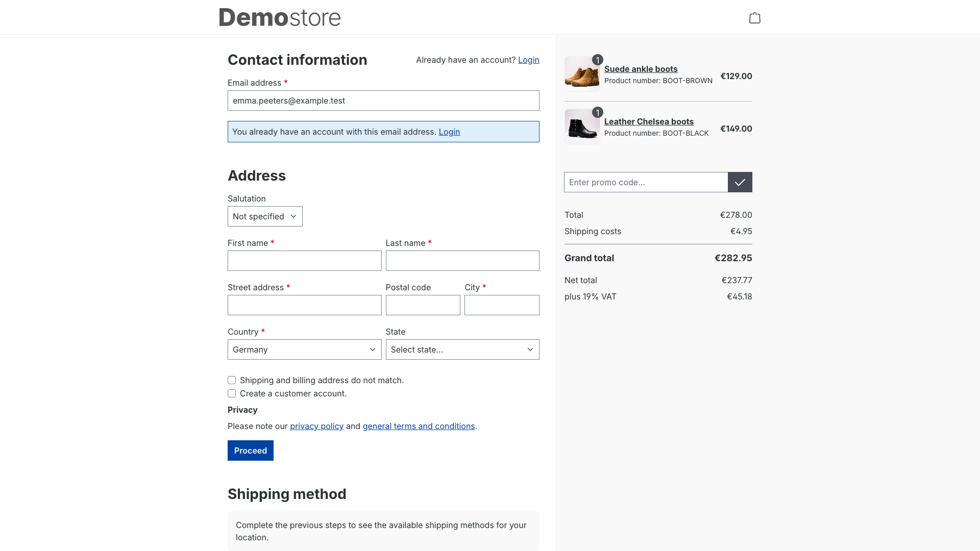This screenshot has width=980, height=551.
Task: Click the Net total value €237.77
Action: [x=737, y=280]
